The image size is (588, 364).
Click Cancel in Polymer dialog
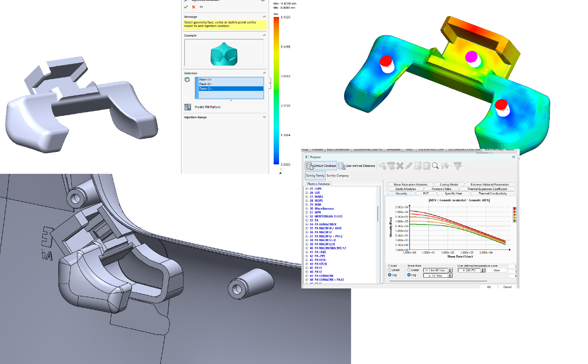pyautogui.click(x=507, y=287)
